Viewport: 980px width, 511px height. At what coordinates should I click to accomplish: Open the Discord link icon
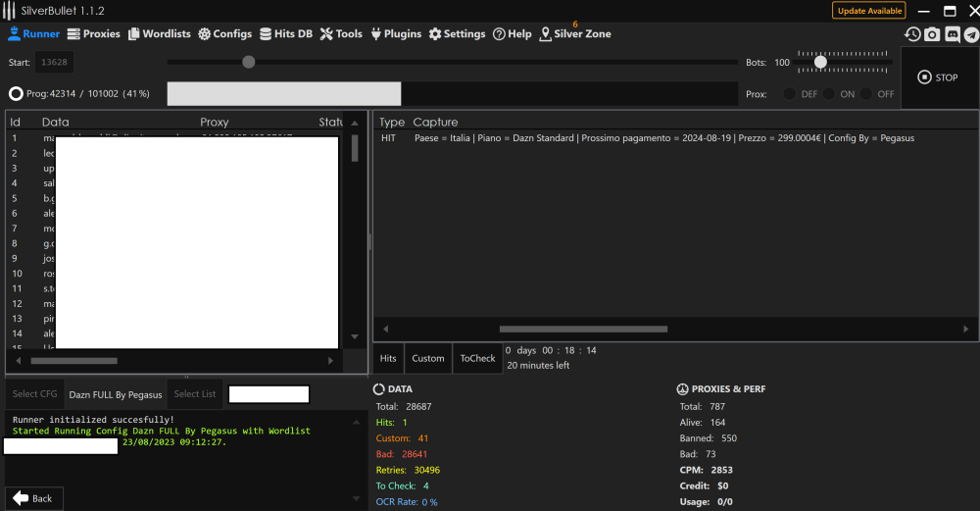coord(952,34)
